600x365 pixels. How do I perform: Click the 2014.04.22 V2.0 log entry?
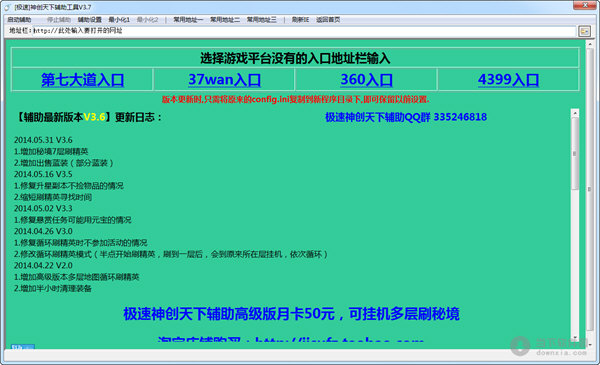43,266
